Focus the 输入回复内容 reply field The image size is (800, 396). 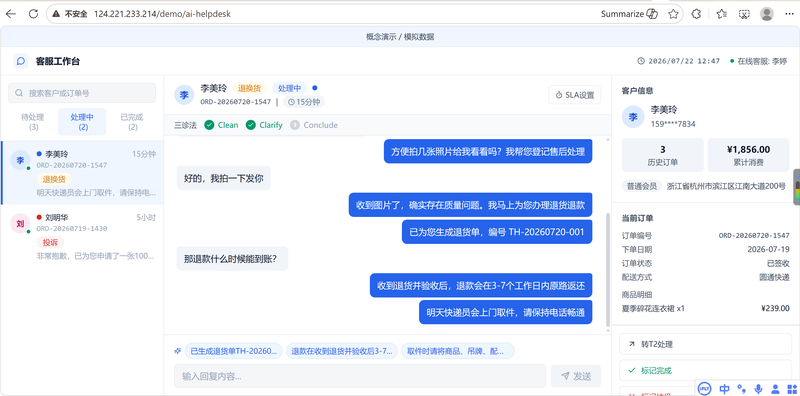[x=360, y=376]
